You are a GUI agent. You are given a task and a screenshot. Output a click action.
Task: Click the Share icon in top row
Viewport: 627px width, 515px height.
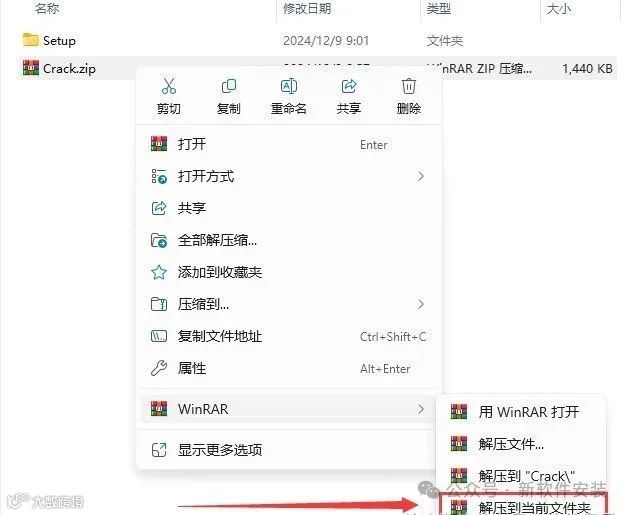point(349,86)
